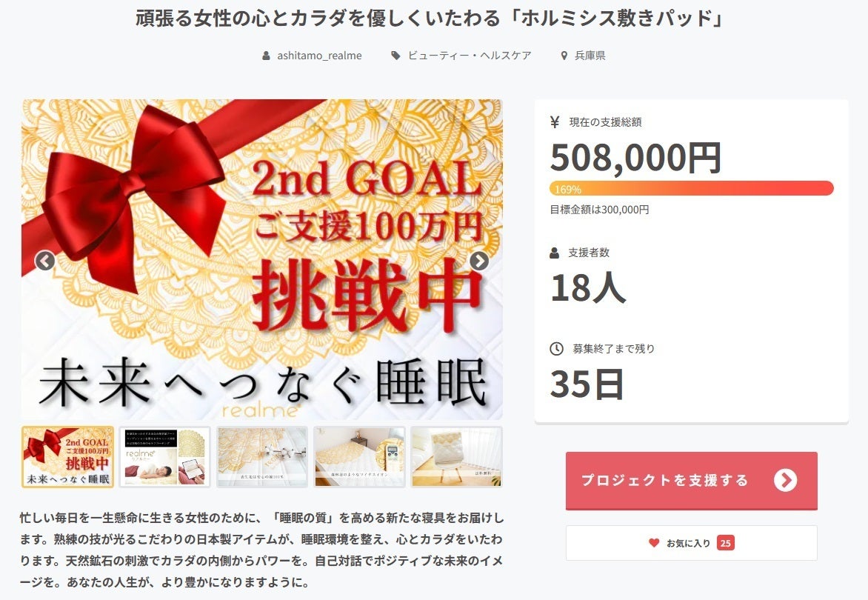Open the ビューティー・ヘルスケア category link
Screen dimensions: 868x600
coord(470,56)
